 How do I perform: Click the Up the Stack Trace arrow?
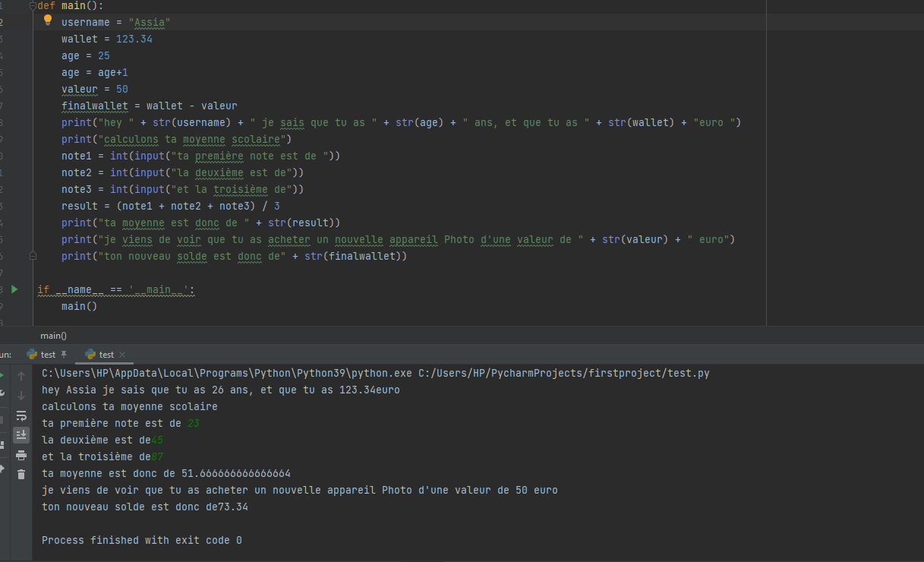click(x=21, y=374)
